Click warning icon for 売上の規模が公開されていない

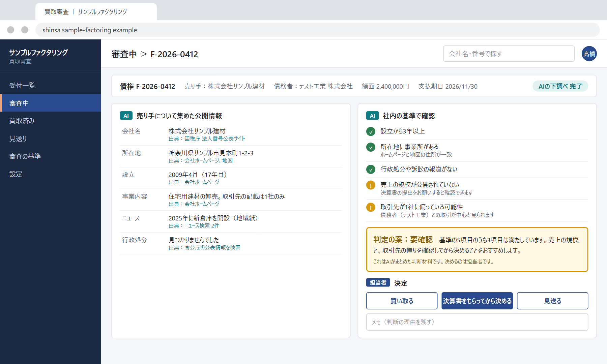371,185
